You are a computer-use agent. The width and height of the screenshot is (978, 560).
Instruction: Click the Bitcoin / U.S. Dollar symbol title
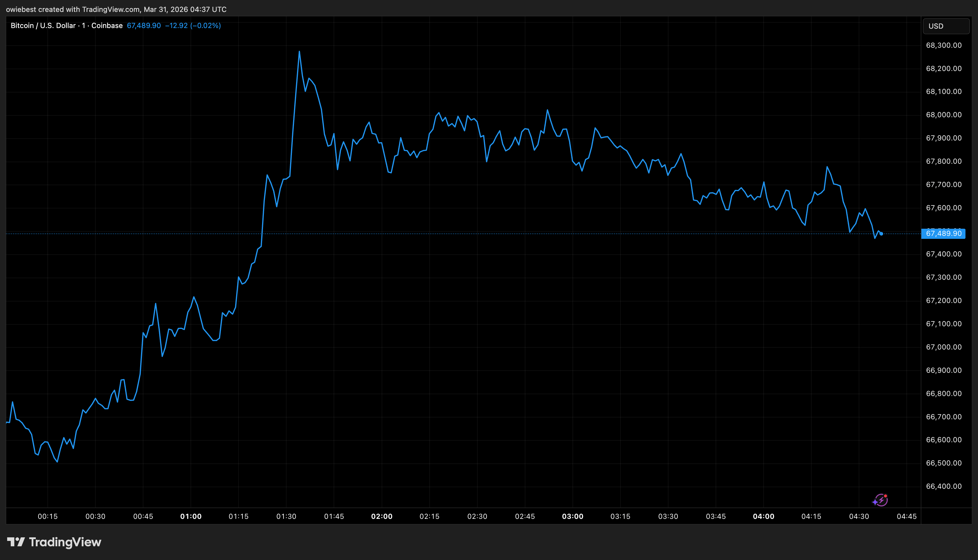coord(43,26)
